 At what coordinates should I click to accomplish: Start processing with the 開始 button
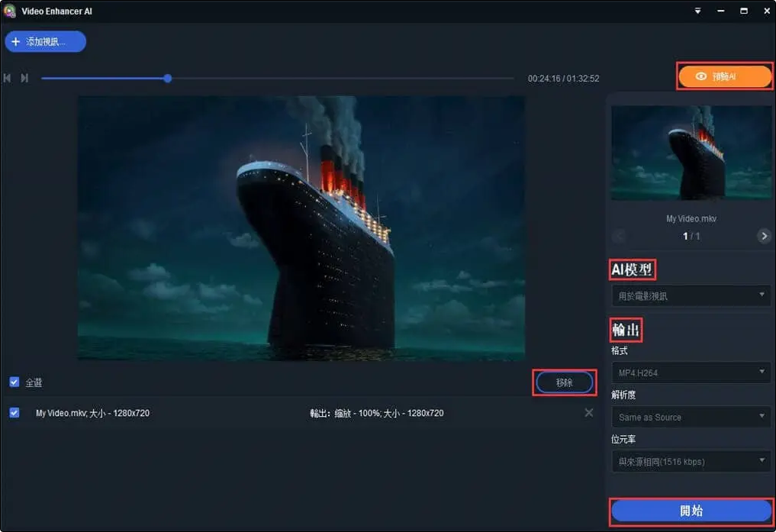click(x=691, y=511)
